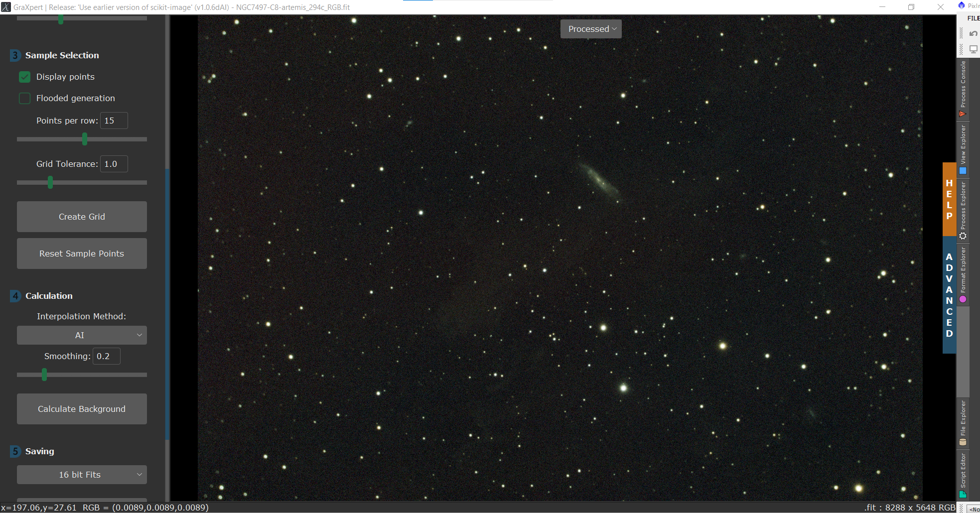Click the Calculate Background button
This screenshot has width=980, height=513.
point(82,409)
